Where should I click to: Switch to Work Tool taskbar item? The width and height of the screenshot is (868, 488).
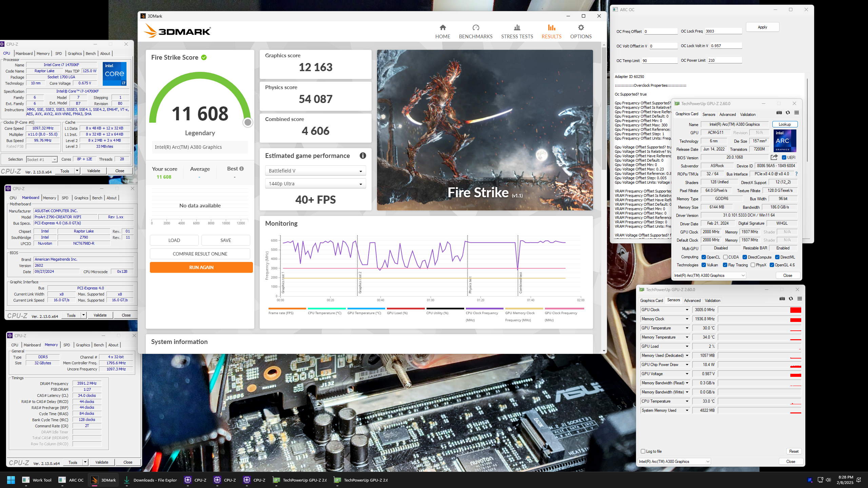click(37, 480)
